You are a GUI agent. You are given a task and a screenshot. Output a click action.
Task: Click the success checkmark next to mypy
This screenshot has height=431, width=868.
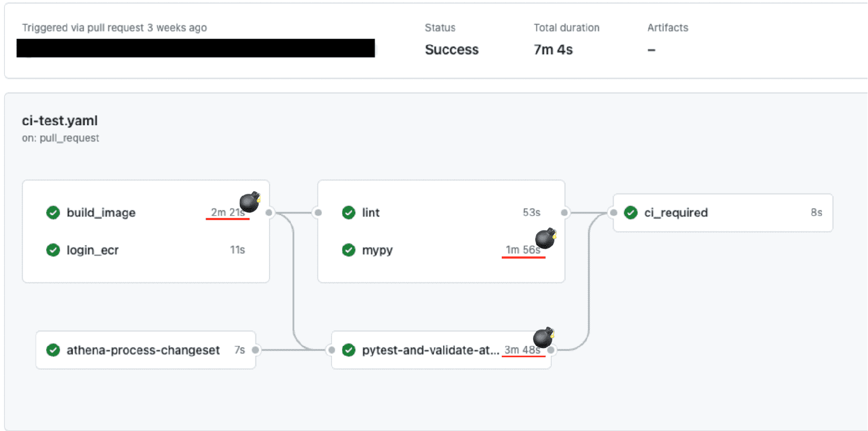coord(349,250)
